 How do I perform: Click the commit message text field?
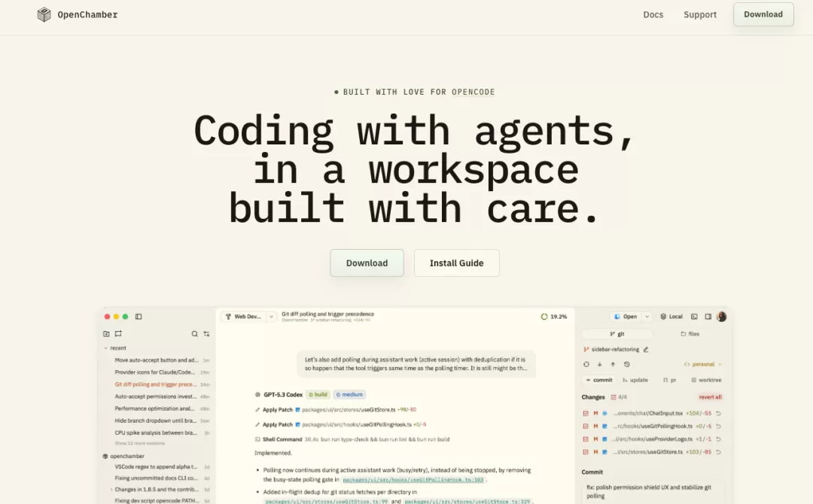coord(653,491)
